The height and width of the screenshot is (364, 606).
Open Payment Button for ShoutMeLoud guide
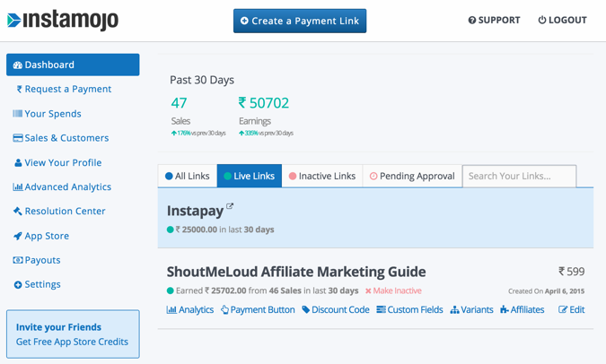pos(258,309)
